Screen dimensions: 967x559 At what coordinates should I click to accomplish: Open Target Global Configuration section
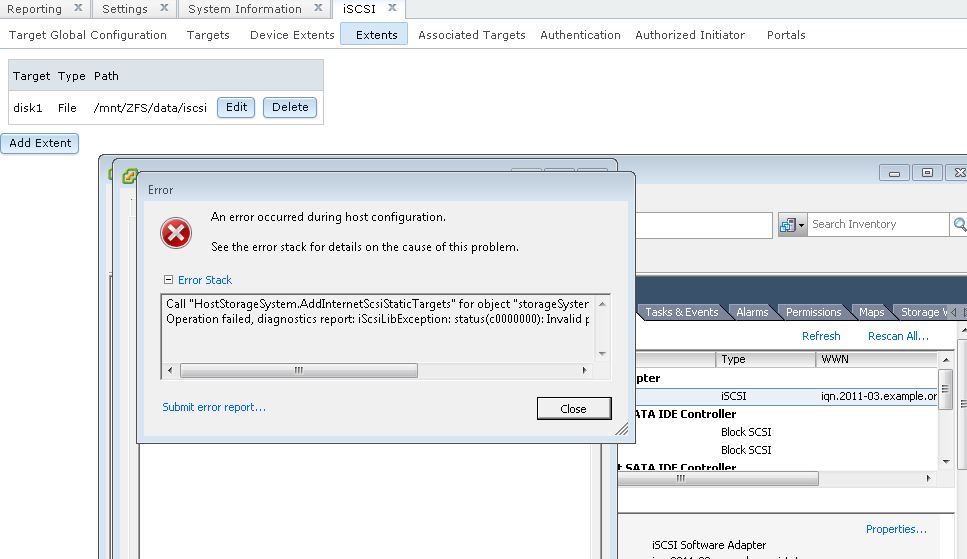click(x=88, y=35)
